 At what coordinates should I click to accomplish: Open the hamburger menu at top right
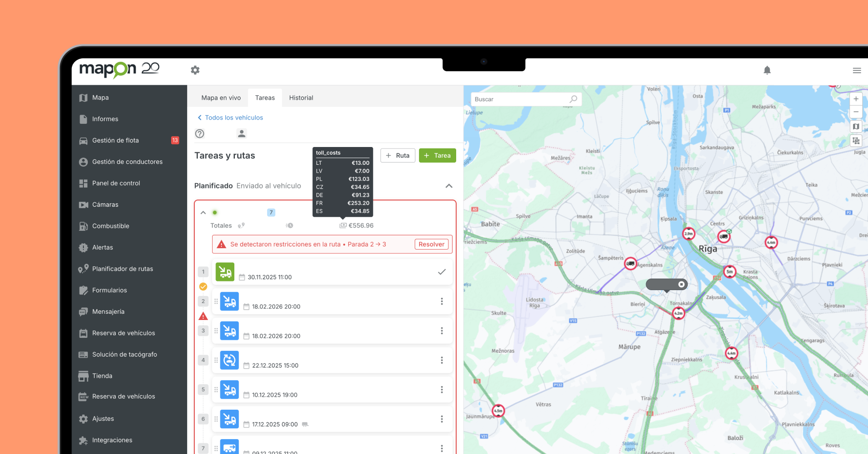(x=857, y=70)
